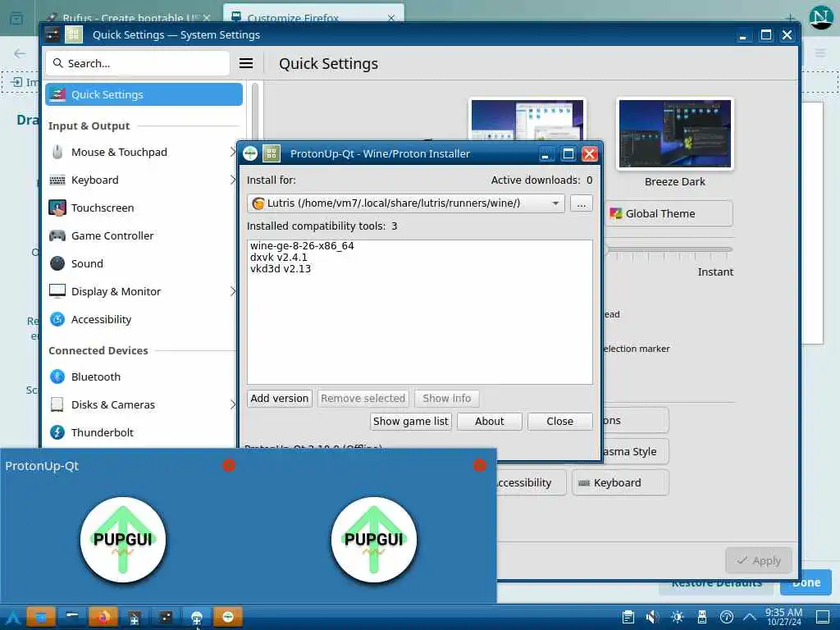Screen dimensions: 840x630
Task: Expand Disks & Cameras submenu chevron
Action: (232, 404)
